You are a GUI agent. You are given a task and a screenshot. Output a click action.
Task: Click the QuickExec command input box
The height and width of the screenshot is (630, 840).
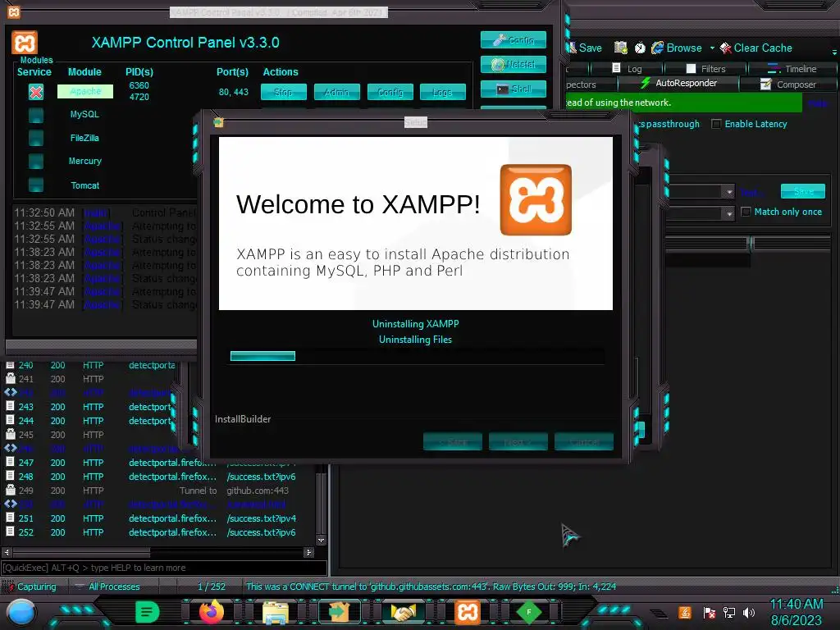(164, 568)
